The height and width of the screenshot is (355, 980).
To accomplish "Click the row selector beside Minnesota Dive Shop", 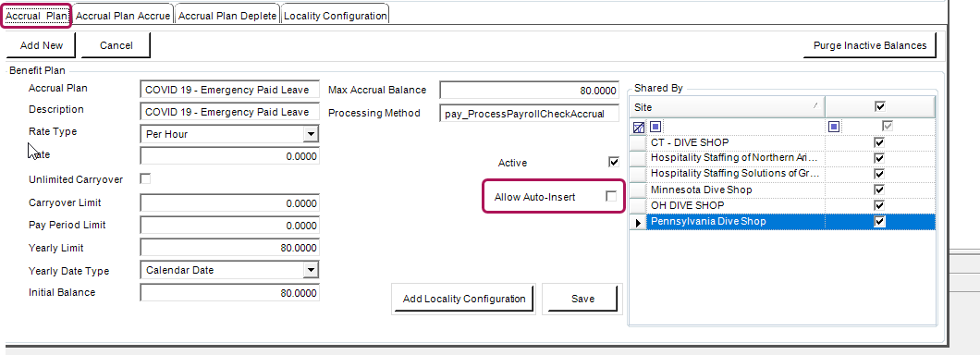I will tap(638, 190).
